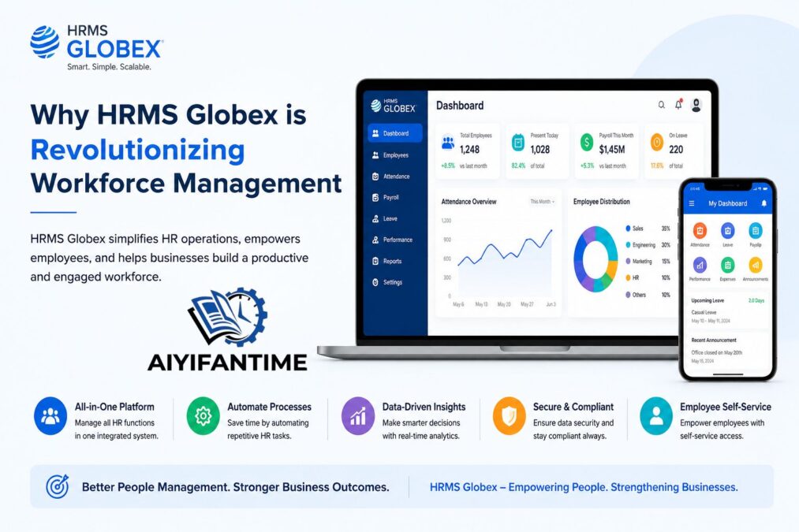Viewport: 799px width, 532px height.
Task: Open the Recent Announcement card on phone
Action: tap(728, 350)
